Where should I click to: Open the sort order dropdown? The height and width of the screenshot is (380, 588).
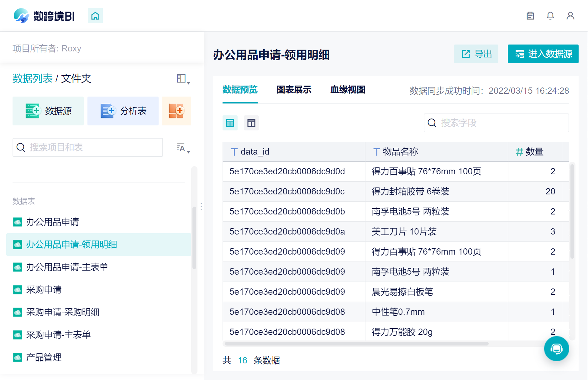coord(183,148)
